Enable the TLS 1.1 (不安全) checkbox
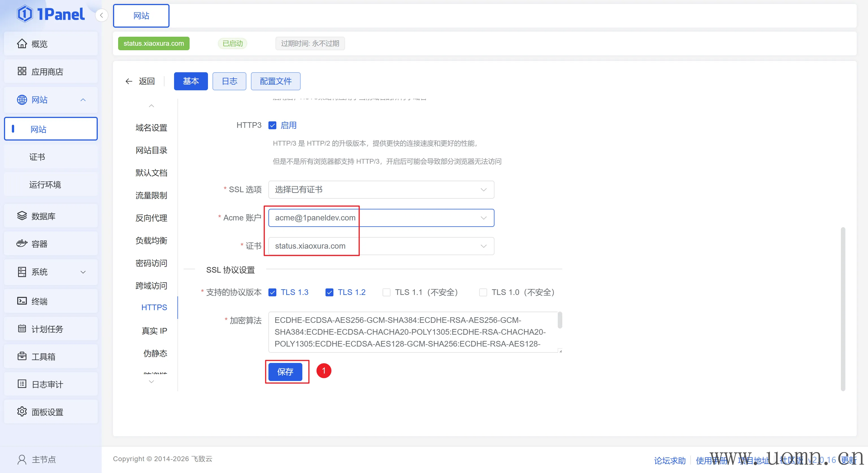 pyautogui.click(x=387, y=292)
